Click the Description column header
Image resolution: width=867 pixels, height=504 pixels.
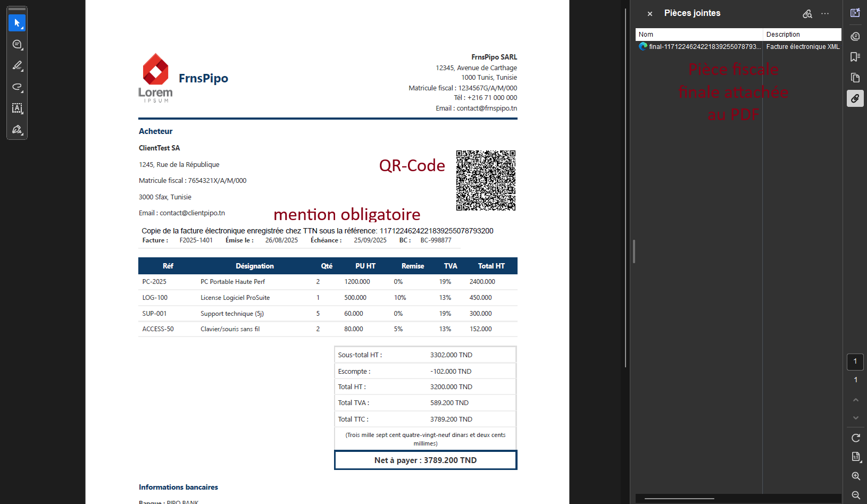pyautogui.click(x=802, y=35)
